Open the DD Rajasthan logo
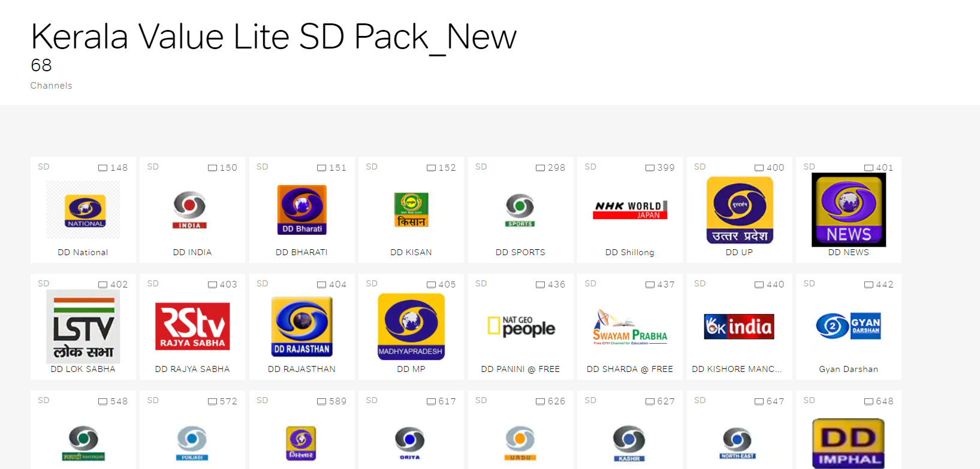The width and height of the screenshot is (980, 469). pyautogui.click(x=302, y=326)
